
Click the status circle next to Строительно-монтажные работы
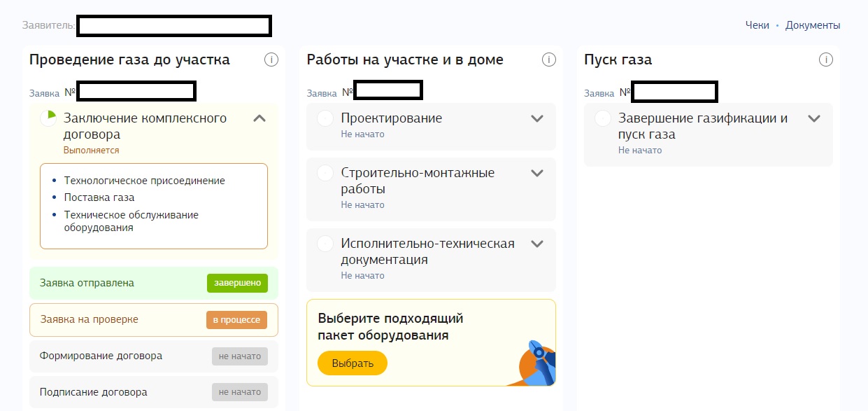(325, 173)
